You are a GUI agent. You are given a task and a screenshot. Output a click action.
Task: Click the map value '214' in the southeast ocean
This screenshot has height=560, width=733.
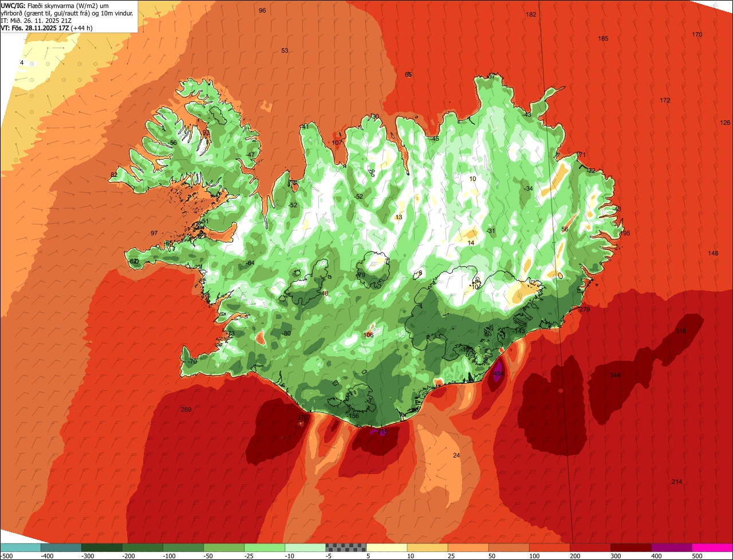(x=677, y=482)
